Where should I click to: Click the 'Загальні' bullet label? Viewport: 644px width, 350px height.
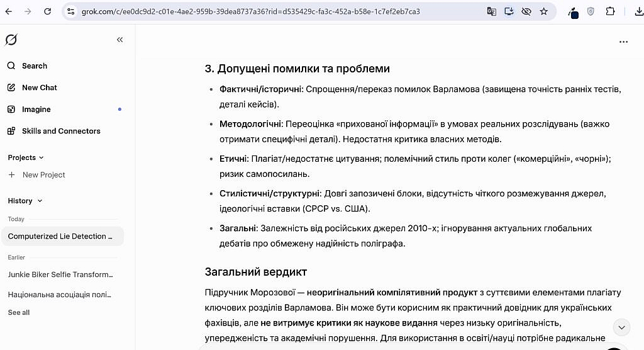[238, 229]
